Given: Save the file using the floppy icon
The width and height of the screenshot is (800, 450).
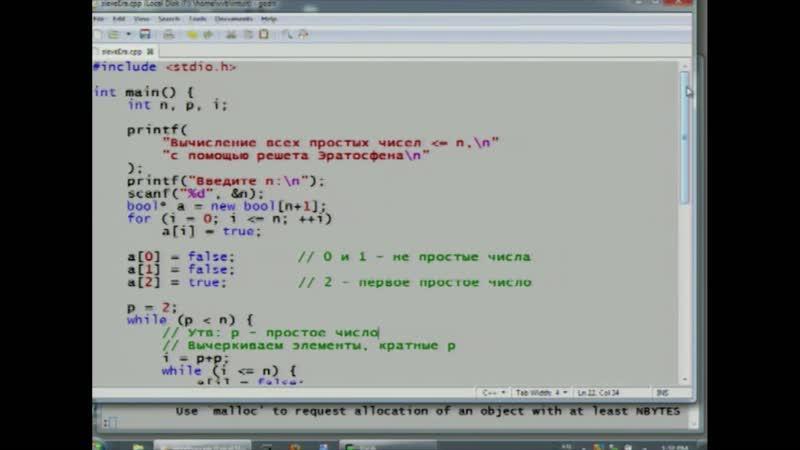Looking at the screenshot, I should [145, 33].
